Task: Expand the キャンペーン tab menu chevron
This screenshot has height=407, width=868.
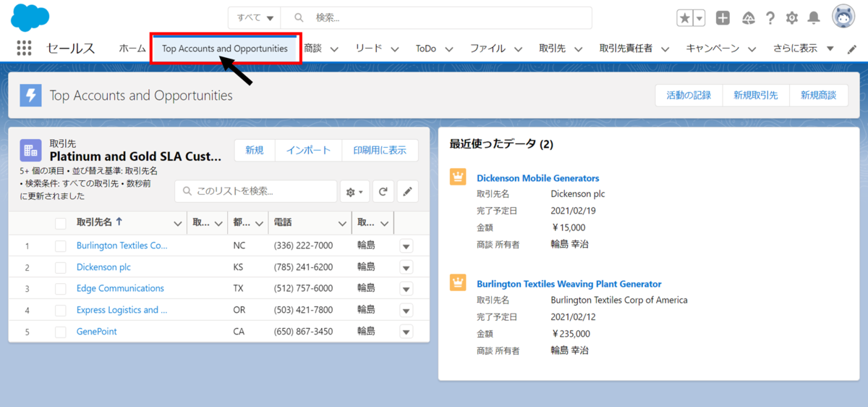Action: pyautogui.click(x=752, y=49)
